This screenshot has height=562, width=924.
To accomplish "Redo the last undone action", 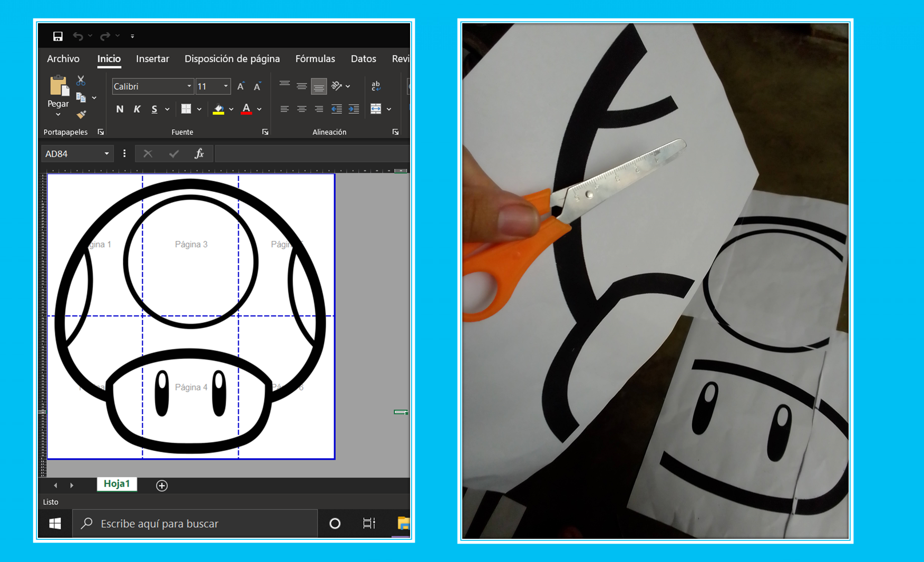I will click(x=105, y=36).
